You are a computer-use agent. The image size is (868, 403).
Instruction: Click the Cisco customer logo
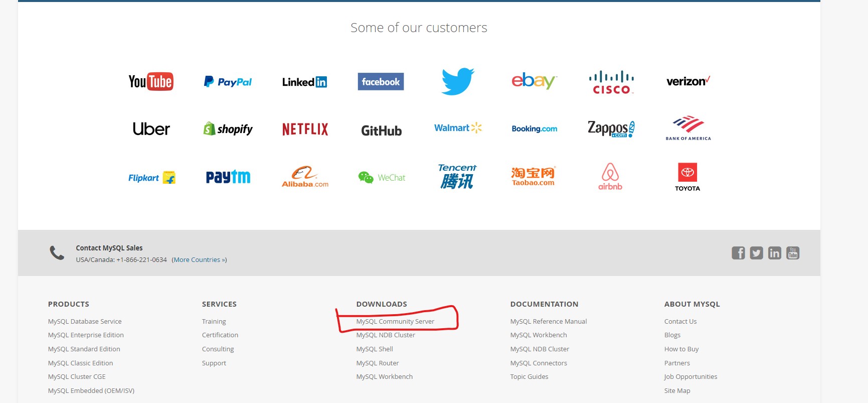pyautogui.click(x=611, y=82)
